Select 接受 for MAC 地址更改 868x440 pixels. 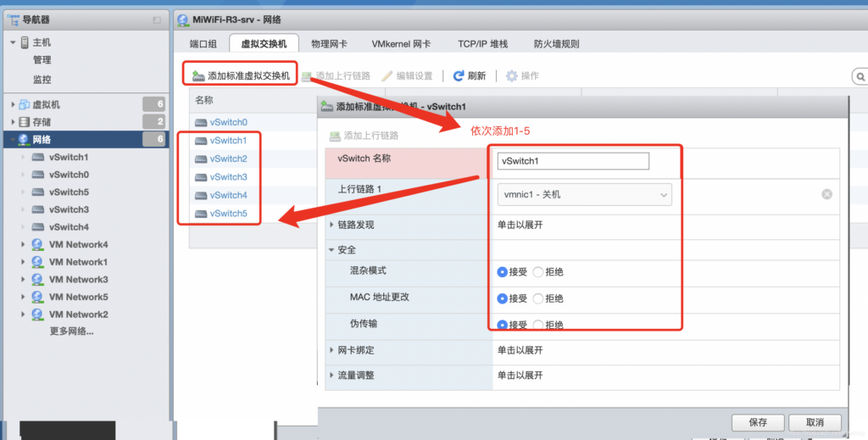click(503, 298)
